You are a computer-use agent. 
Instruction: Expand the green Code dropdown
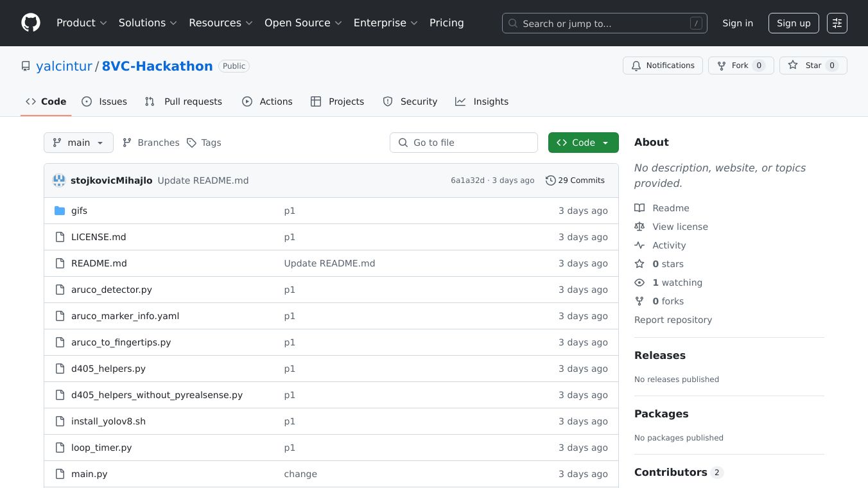[583, 143]
